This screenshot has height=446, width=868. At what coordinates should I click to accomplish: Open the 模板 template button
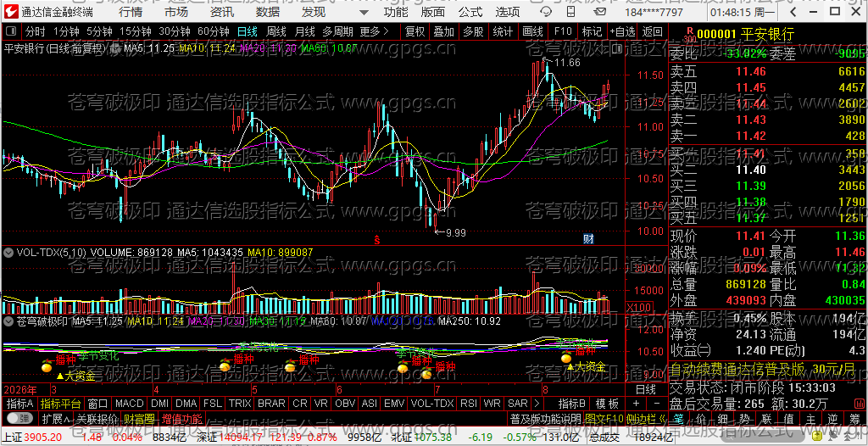tap(607, 403)
